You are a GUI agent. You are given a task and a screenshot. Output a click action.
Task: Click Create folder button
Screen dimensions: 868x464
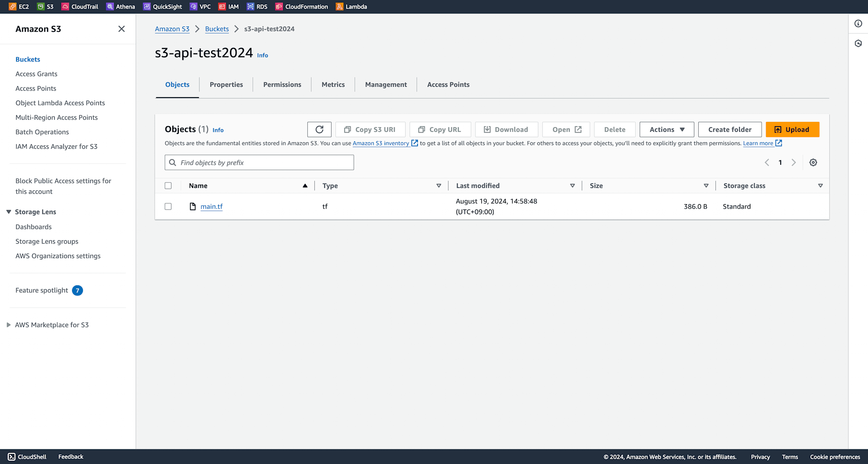tap(730, 129)
